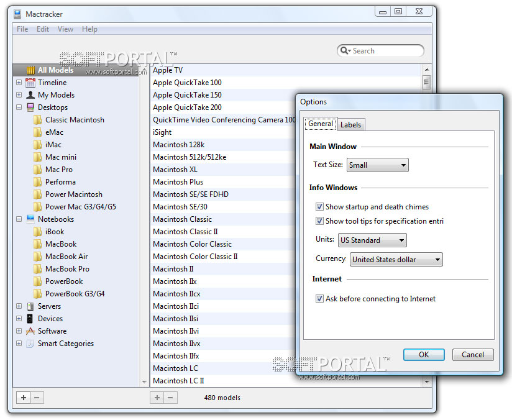Expand the Software tree node

19,331
